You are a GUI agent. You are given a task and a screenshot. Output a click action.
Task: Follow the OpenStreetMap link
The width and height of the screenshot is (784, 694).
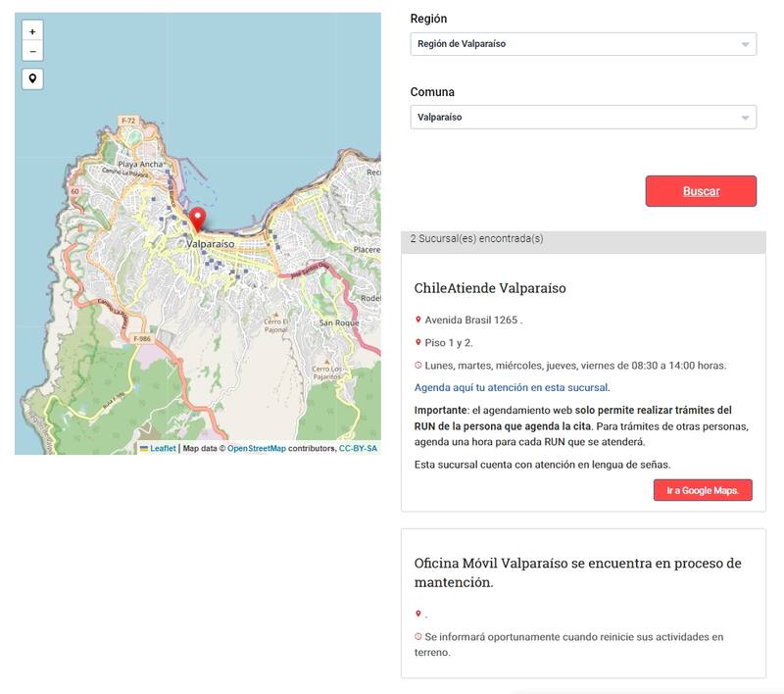[256, 448]
